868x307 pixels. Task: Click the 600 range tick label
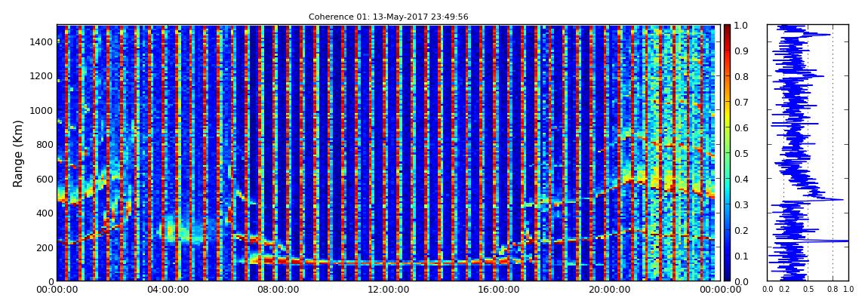(x=45, y=180)
